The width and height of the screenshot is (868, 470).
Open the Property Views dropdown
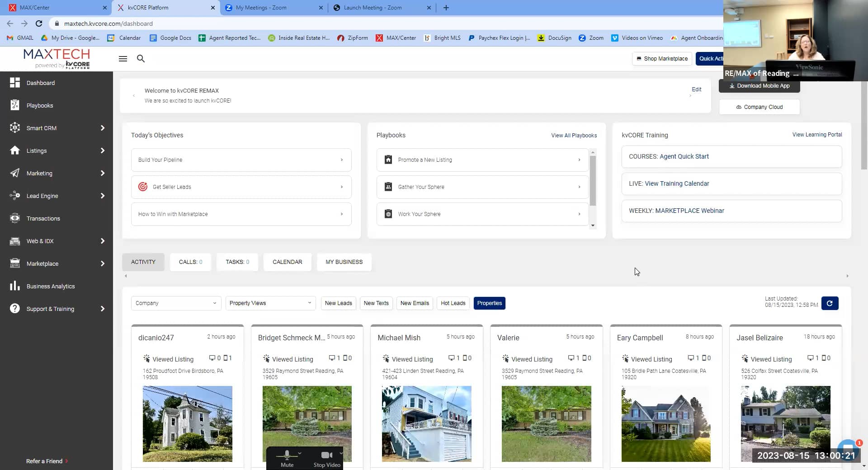(x=270, y=303)
